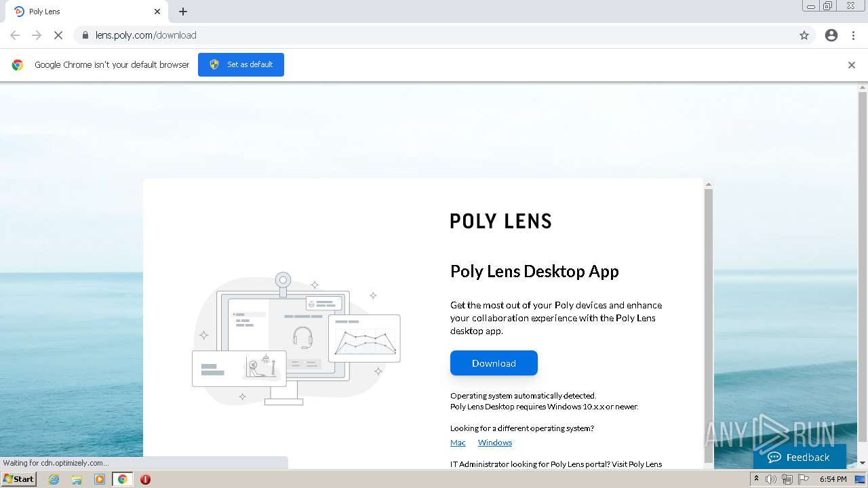Stop loading the page

(58, 35)
